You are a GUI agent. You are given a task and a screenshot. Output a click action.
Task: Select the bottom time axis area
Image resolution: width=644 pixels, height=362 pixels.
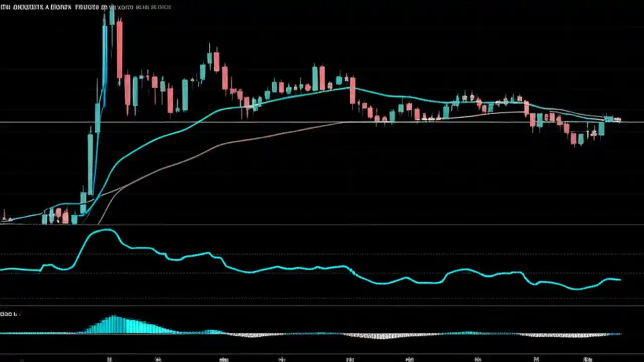(x=322, y=358)
